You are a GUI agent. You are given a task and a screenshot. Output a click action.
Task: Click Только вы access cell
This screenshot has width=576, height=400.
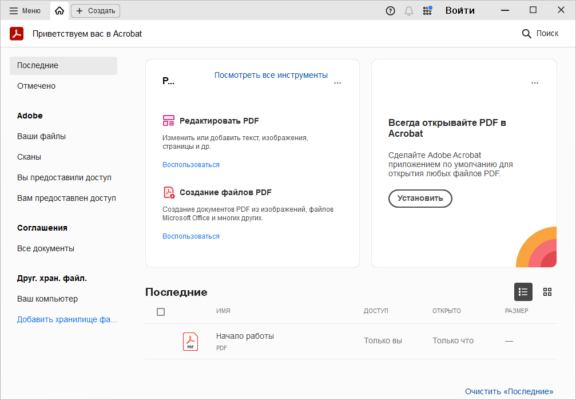[383, 340]
